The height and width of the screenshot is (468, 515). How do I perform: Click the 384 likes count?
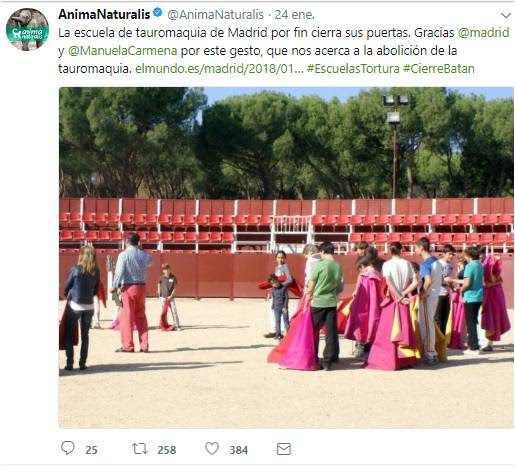tap(239, 450)
